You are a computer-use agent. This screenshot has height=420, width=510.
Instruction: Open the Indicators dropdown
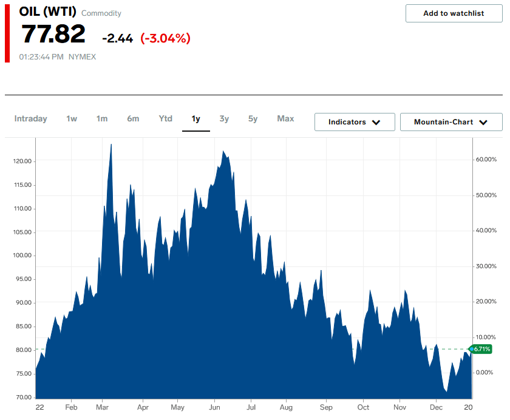point(355,122)
